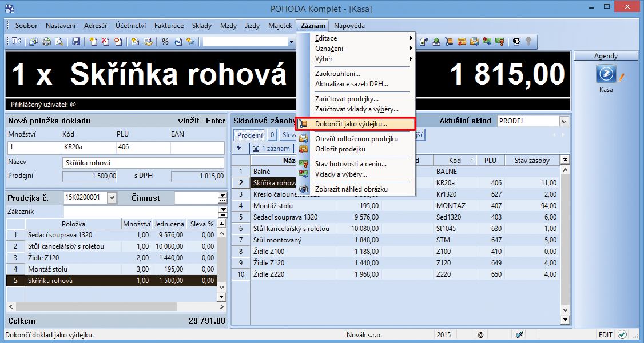The height and width of the screenshot is (343, 644).
Task: Open the Prodejka č. number dropdown
Action: tap(112, 198)
